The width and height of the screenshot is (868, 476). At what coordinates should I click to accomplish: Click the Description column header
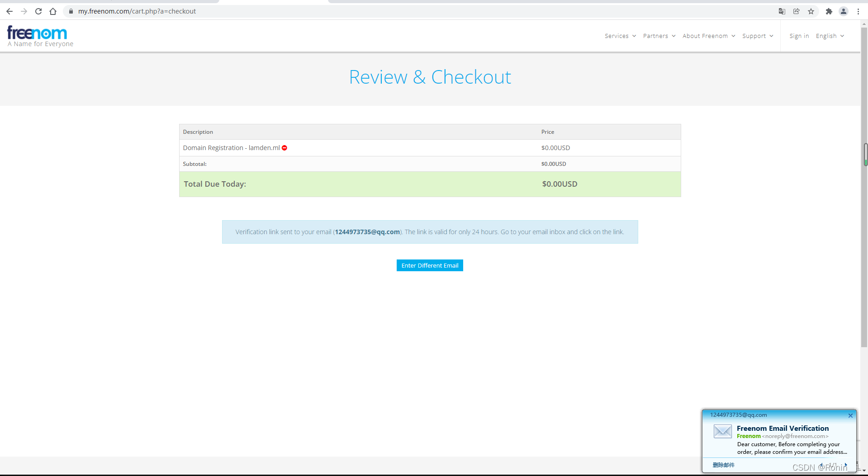coord(198,132)
